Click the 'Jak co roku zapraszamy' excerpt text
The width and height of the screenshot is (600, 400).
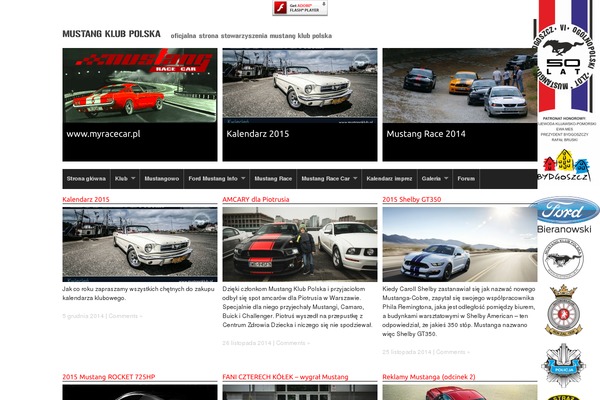tap(138, 294)
